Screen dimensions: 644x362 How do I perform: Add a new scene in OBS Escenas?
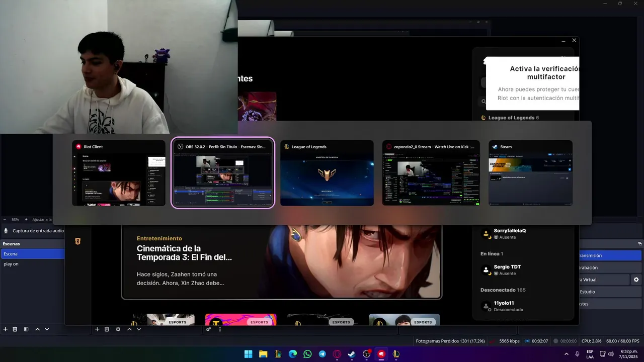coord(6,329)
